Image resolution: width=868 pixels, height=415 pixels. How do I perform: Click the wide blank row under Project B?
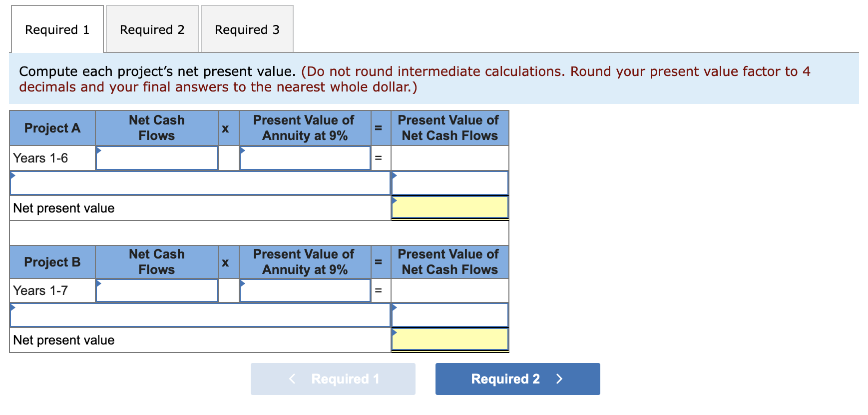click(x=200, y=315)
